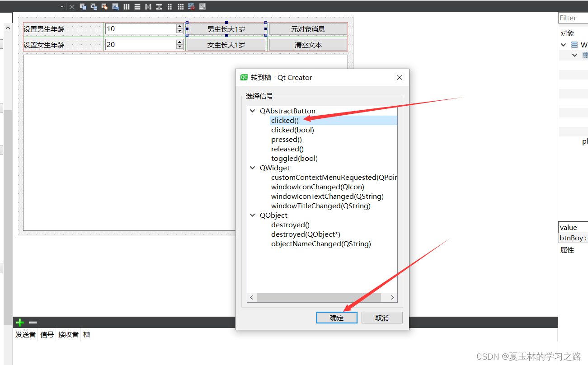Collapse the nested layout node in object tree
This screenshot has height=365, width=588.
(575, 55)
